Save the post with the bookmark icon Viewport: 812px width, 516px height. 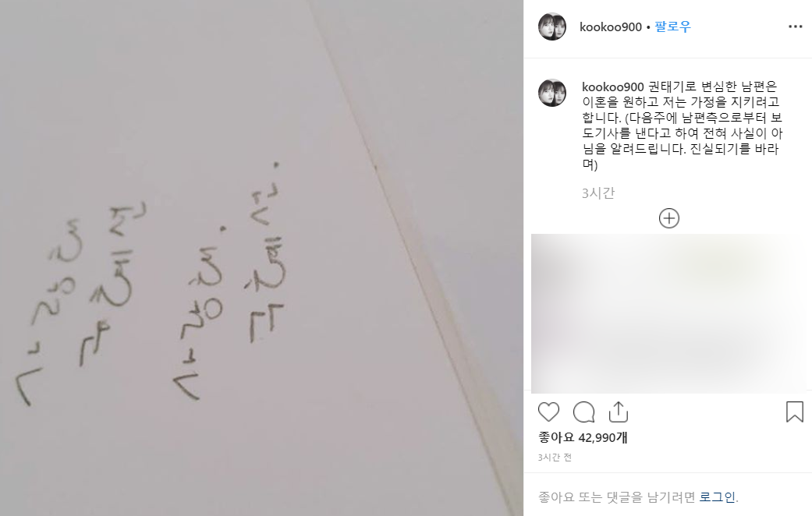[x=794, y=412]
